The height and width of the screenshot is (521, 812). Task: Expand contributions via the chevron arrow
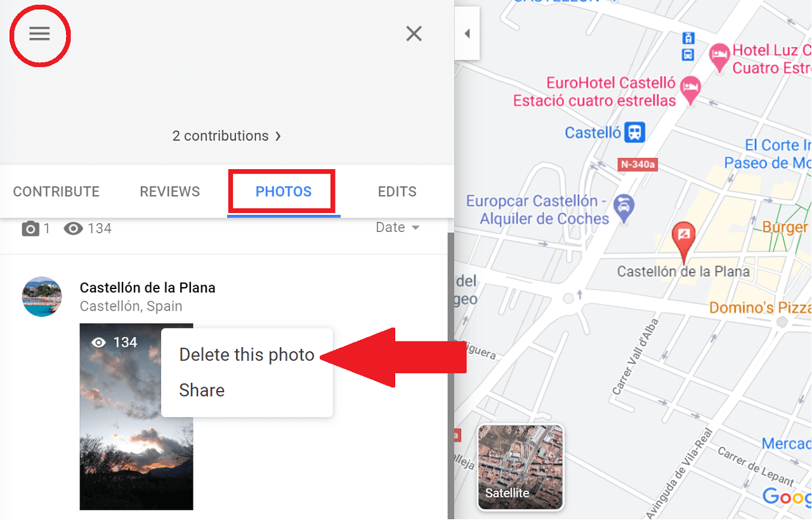(277, 136)
